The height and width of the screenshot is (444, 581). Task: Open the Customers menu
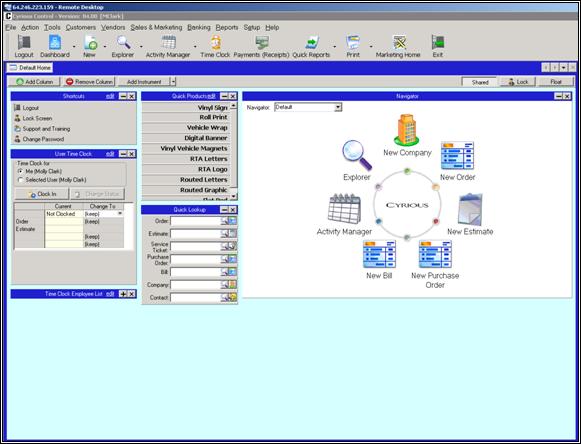81,27
